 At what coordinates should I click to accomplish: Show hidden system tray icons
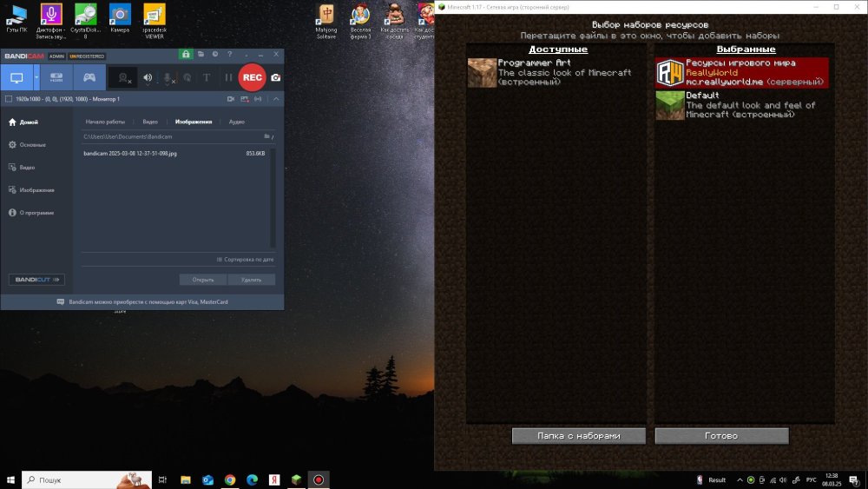click(740, 480)
